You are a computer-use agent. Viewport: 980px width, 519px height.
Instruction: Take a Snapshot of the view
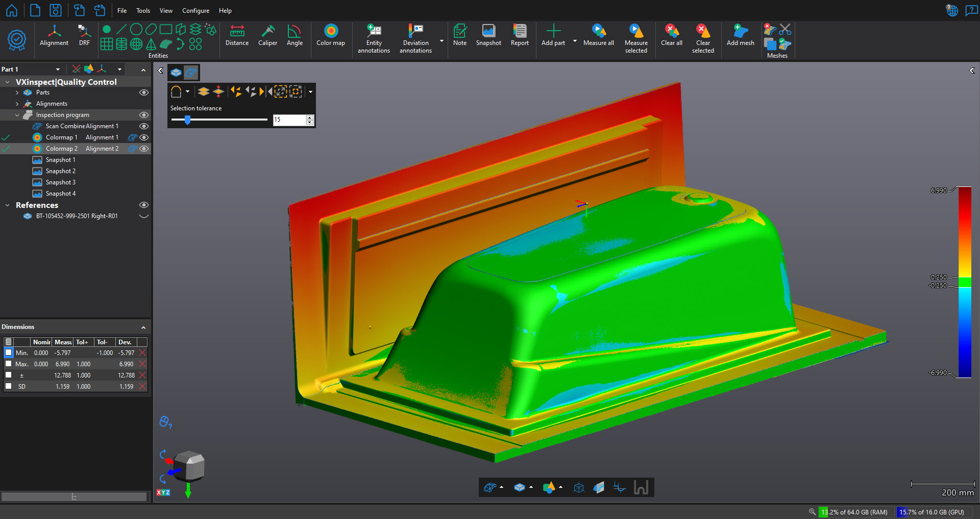tap(488, 35)
